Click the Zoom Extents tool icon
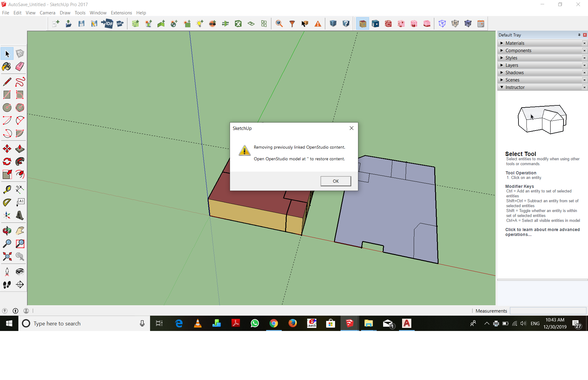The height and width of the screenshot is (380, 588). 7,256
